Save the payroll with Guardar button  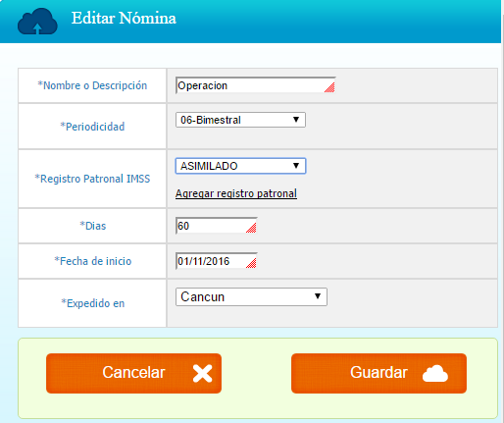pyautogui.click(x=378, y=373)
